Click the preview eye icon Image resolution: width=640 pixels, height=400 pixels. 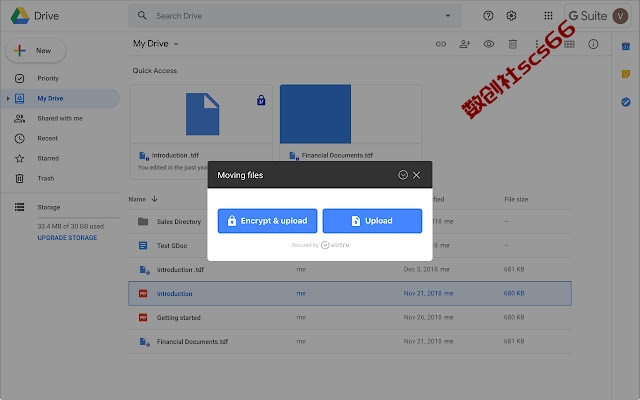[x=489, y=44]
